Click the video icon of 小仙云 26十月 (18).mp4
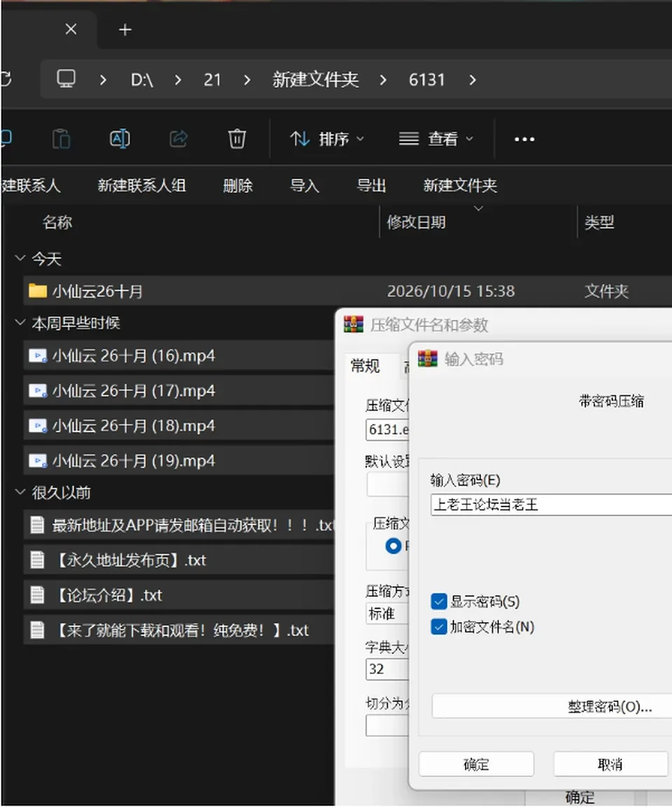The width and height of the screenshot is (672, 807). [38, 426]
